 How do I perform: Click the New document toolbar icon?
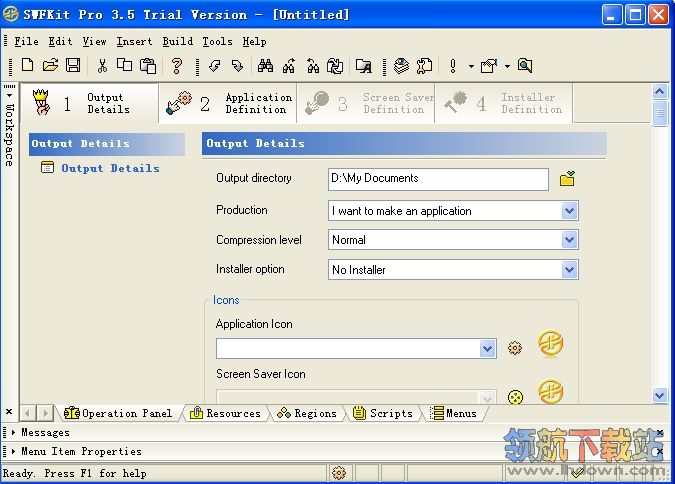pyautogui.click(x=28, y=65)
